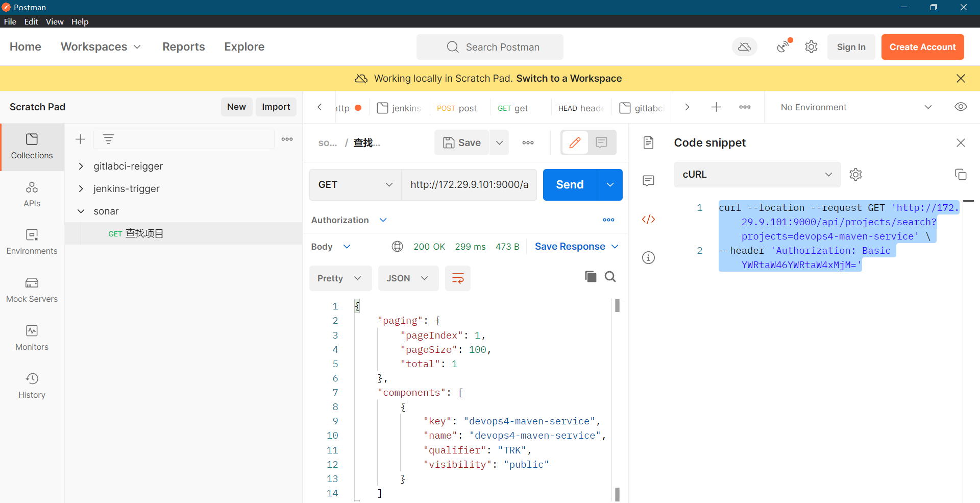Open the File menu
This screenshot has height=503, width=980.
click(10, 21)
